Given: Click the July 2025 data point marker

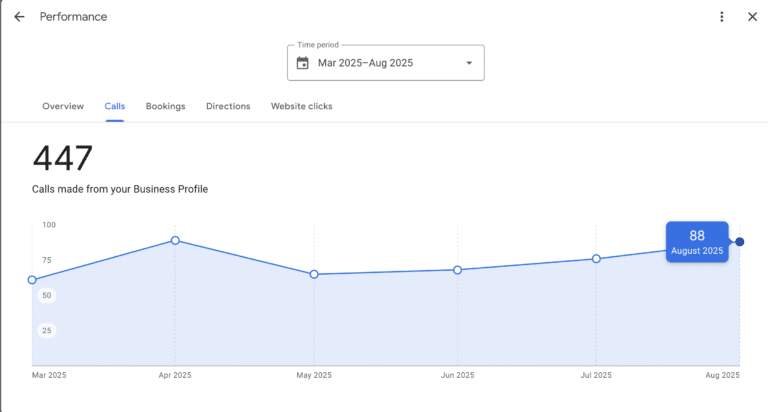Looking at the screenshot, I should (x=596, y=259).
